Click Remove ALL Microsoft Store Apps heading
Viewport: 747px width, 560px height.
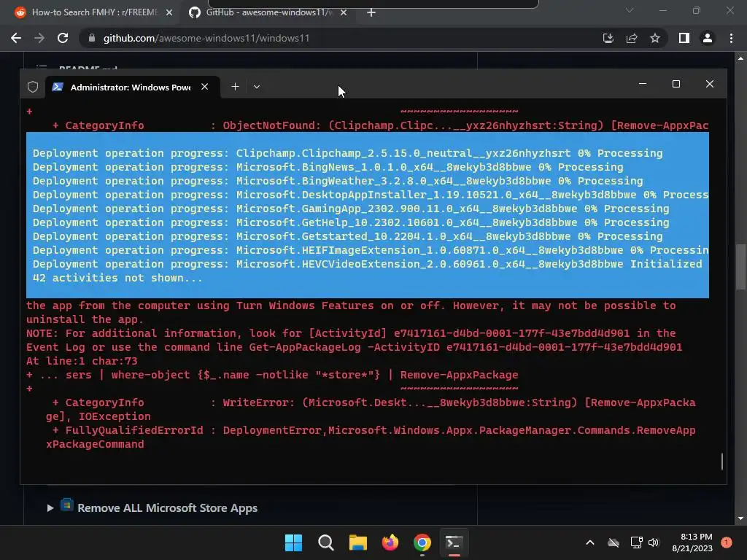tap(167, 508)
